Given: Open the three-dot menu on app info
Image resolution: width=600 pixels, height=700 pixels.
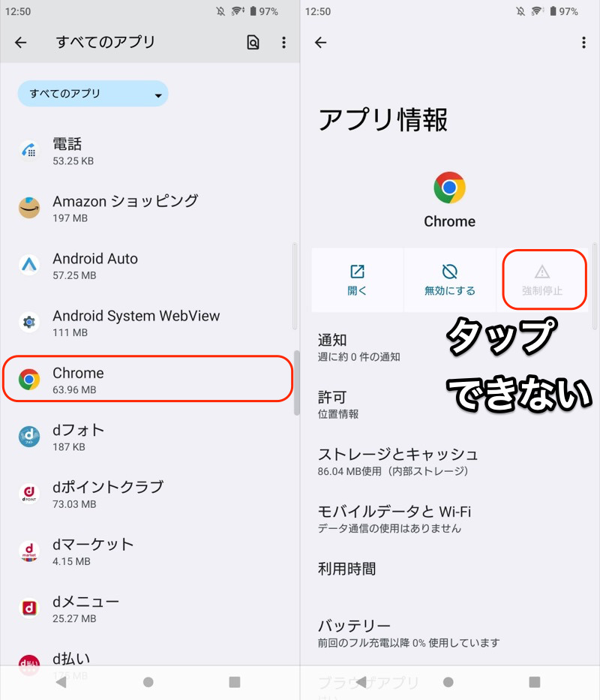Looking at the screenshot, I should (583, 43).
